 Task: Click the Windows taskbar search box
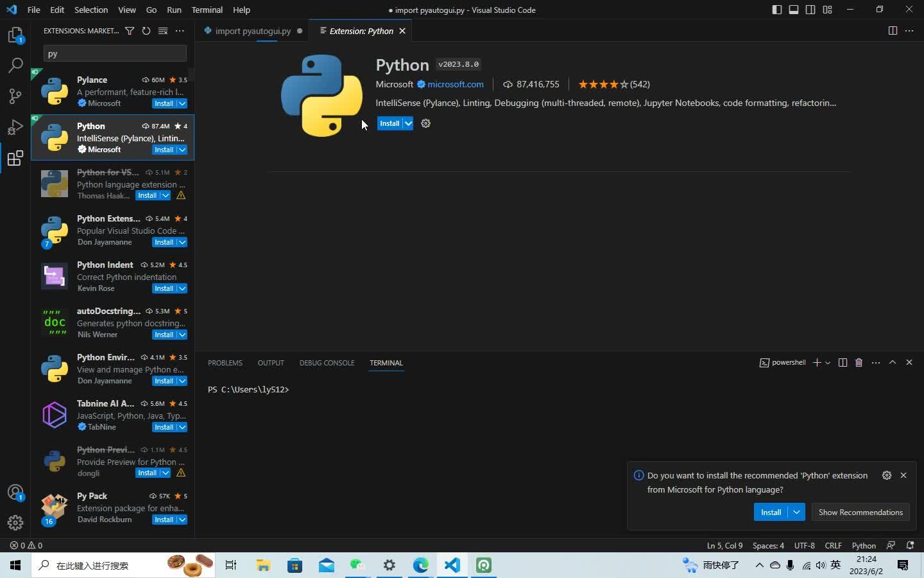pos(123,565)
